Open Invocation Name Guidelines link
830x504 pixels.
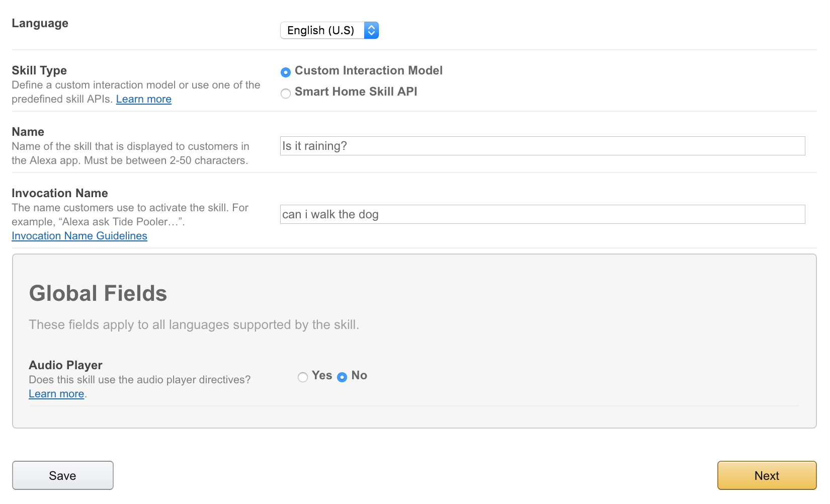point(79,236)
